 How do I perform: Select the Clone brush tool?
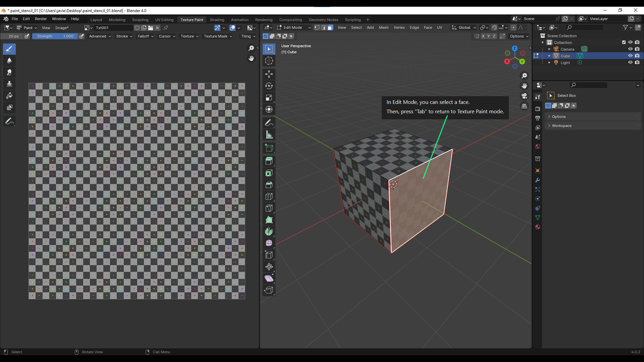click(9, 84)
